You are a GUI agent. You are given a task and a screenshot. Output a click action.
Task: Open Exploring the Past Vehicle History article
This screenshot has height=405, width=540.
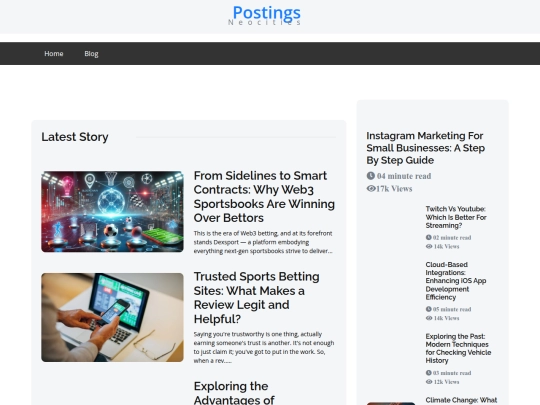(x=458, y=349)
